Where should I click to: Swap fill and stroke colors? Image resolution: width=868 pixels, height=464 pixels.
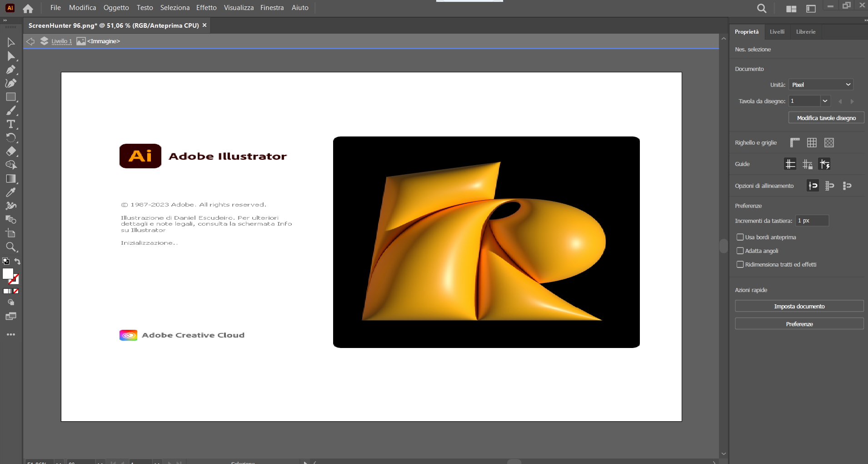pos(17,261)
